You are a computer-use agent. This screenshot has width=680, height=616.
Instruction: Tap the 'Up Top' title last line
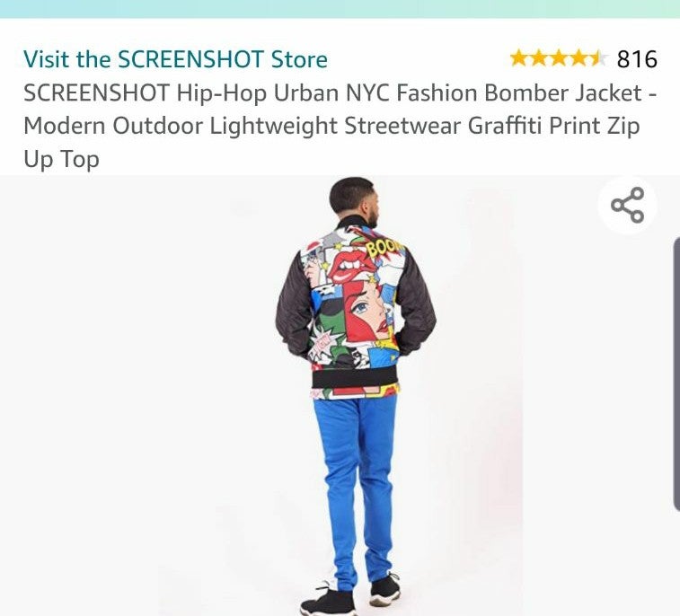[62, 159]
